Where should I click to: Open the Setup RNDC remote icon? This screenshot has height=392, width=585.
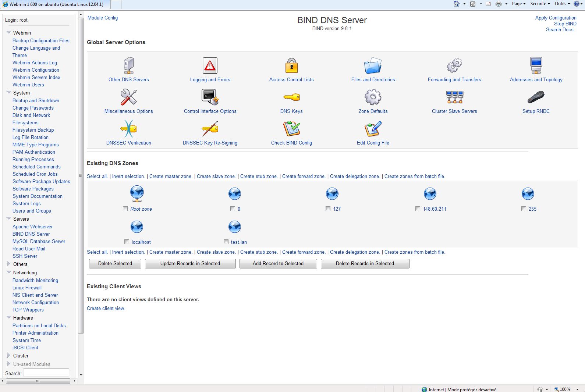536,97
